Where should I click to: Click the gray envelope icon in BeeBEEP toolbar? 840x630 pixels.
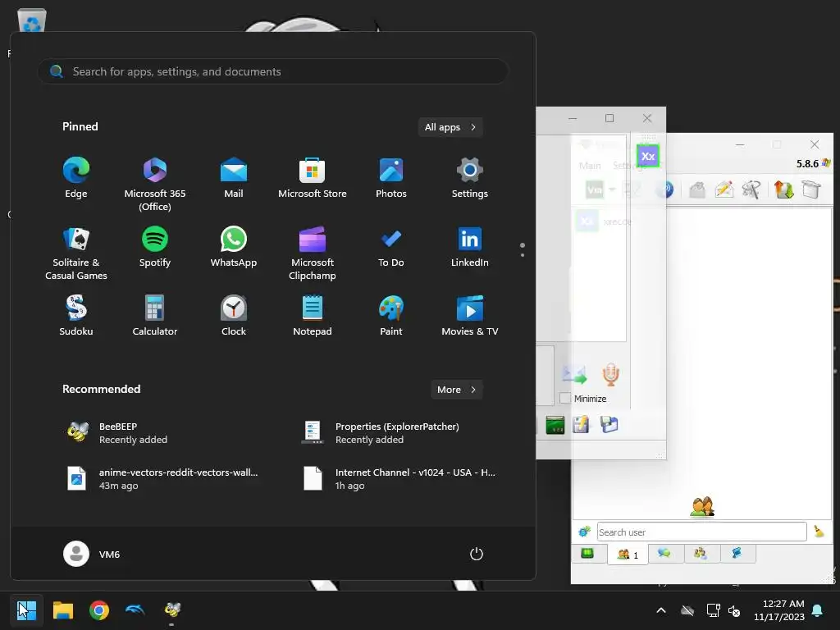point(697,189)
